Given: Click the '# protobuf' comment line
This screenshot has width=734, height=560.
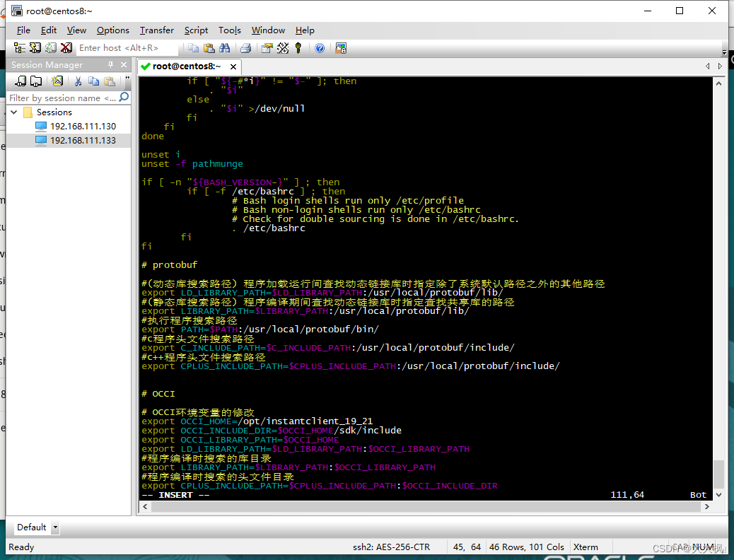Looking at the screenshot, I should point(170,265).
